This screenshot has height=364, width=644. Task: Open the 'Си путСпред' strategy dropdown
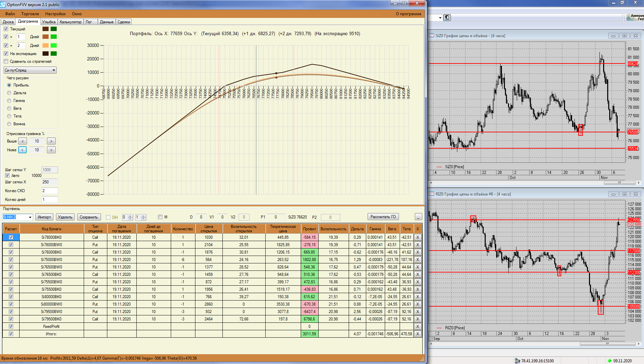(x=30, y=70)
